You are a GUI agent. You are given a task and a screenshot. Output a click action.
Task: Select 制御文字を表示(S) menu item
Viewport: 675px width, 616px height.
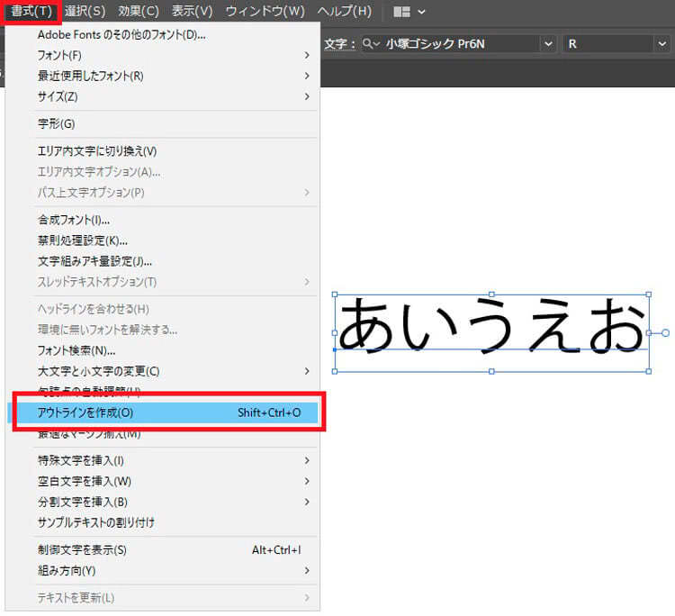pos(82,549)
